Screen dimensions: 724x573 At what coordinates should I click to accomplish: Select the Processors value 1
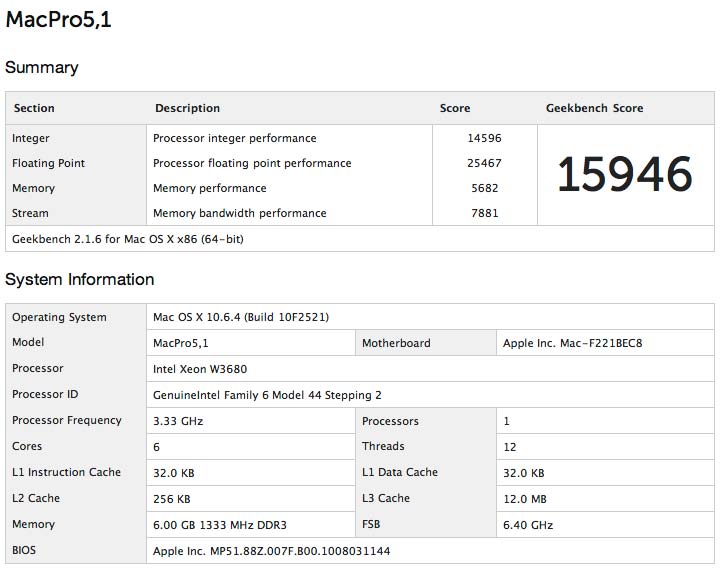pyautogui.click(x=507, y=421)
